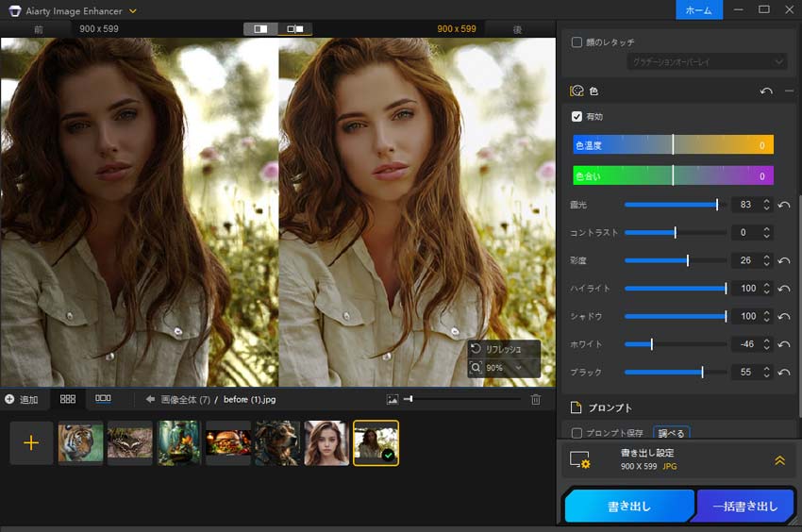Enable the プロンプト保存 checkbox

tap(576, 433)
